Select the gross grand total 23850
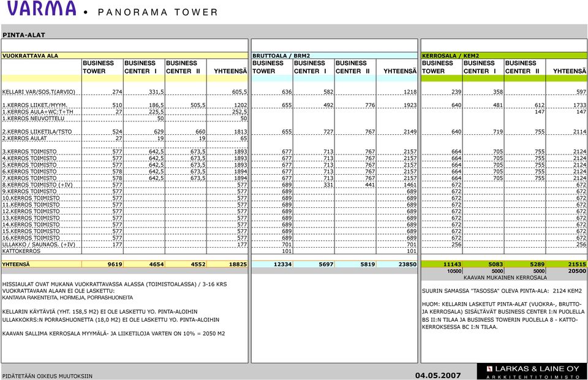588x380 pixels. click(x=408, y=264)
